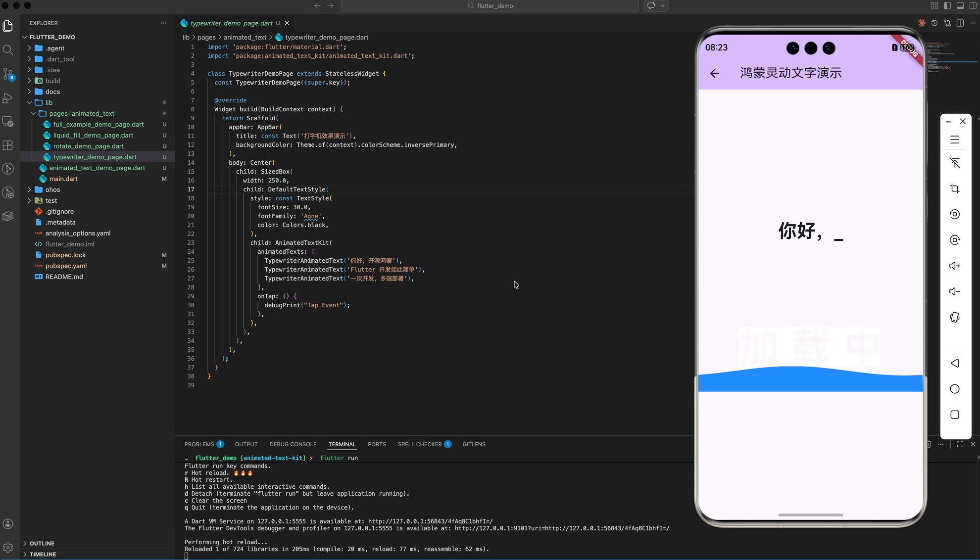Tap the back arrow in phone app bar
This screenshot has width=980, height=560.
(714, 73)
